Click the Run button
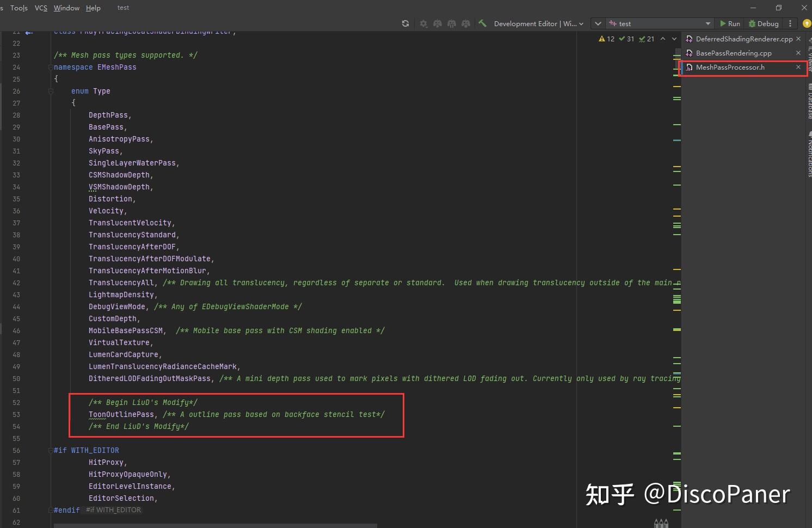Image resolution: width=812 pixels, height=528 pixels. tap(730, 23)
